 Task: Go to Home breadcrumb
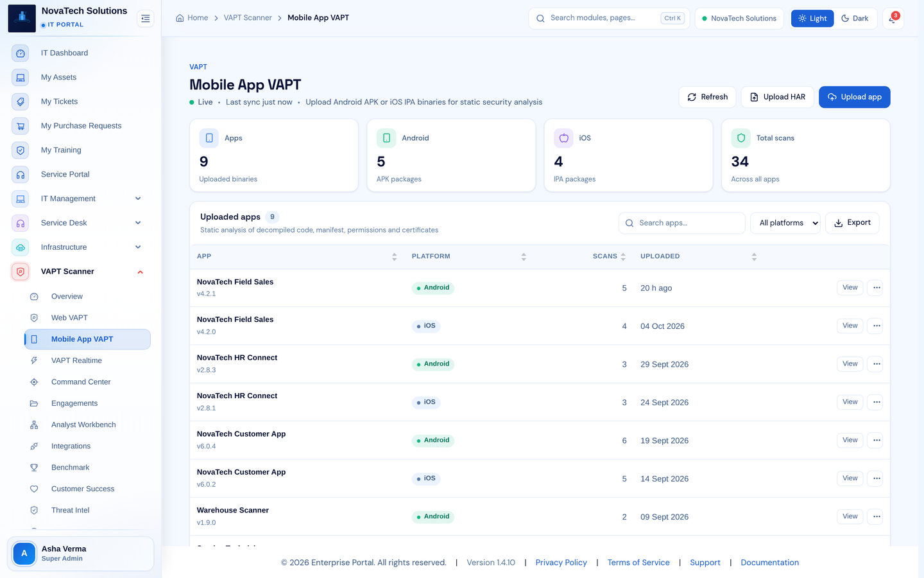[x=192, y=18]
